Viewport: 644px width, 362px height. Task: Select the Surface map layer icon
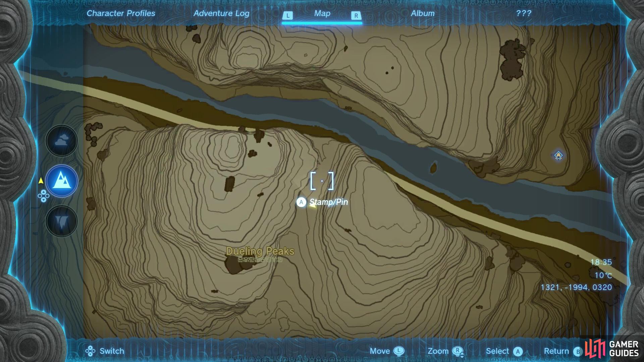[x=62, y=181]
